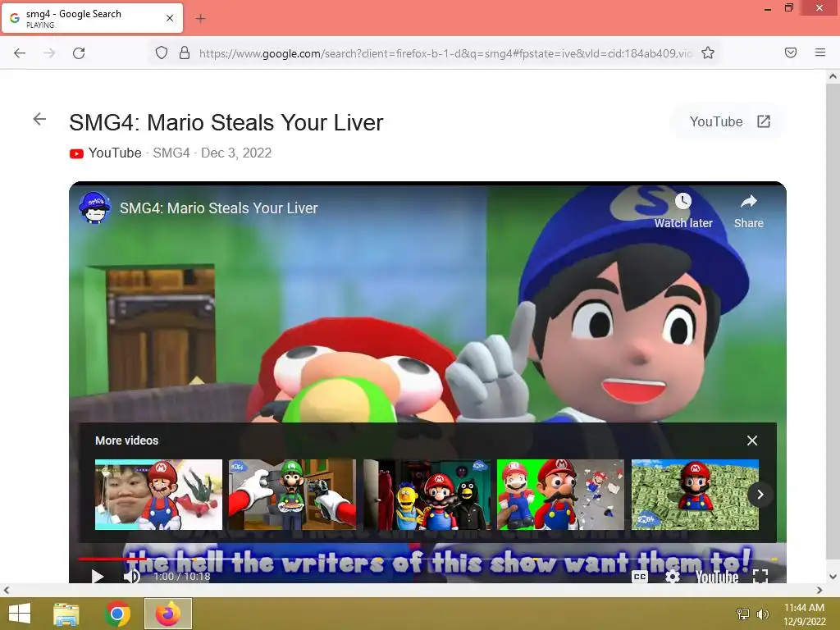Click the Firefox taskbar icon
840x630 pixels.
[167, 614]
